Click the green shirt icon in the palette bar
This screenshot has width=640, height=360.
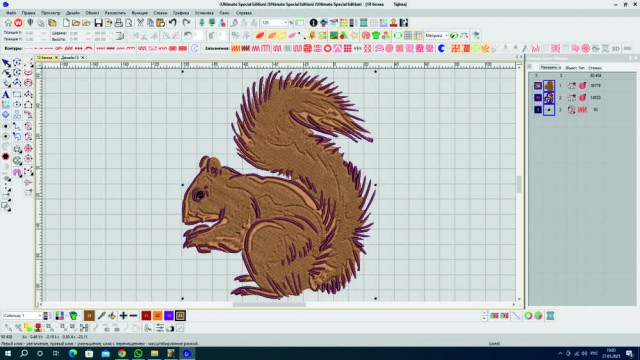click(x=73, y=316)
